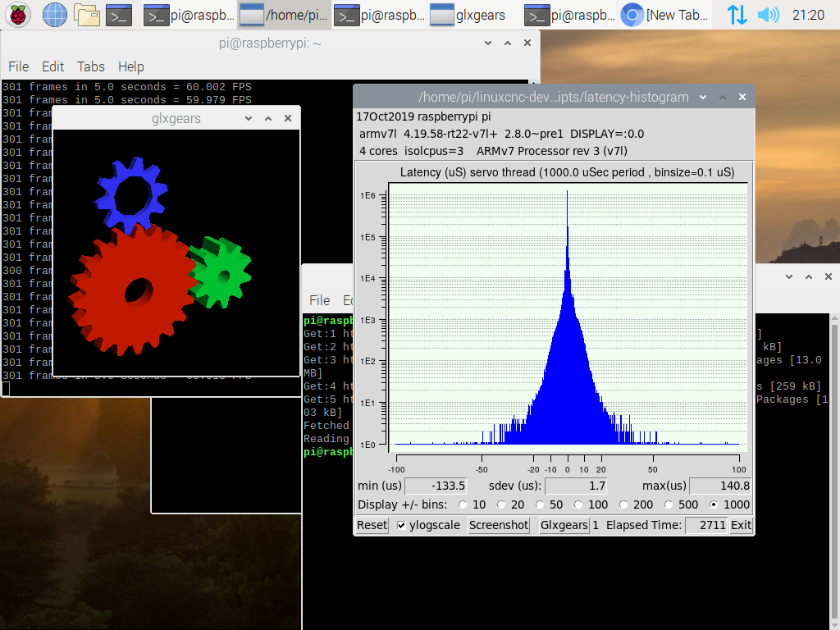Click the blue gear in glxgears
This screenshot has width=840, height=630.
click(131, 194)
